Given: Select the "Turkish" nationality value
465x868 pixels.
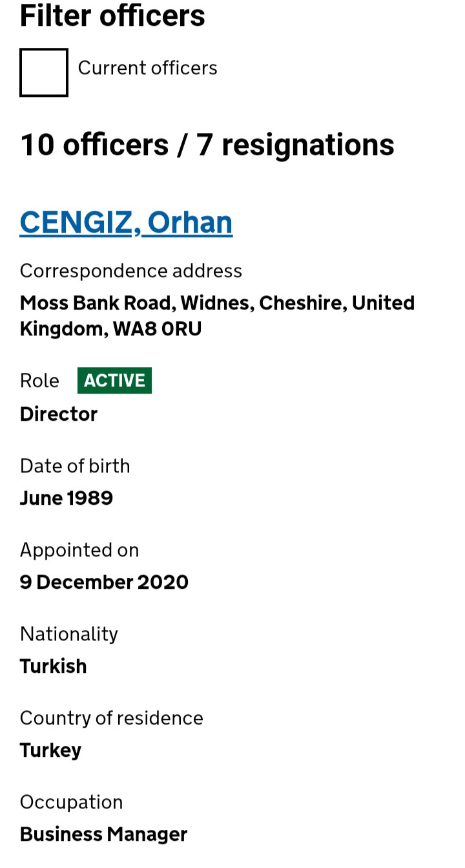Looking at the screenshot, I should (x=54, y=666).
